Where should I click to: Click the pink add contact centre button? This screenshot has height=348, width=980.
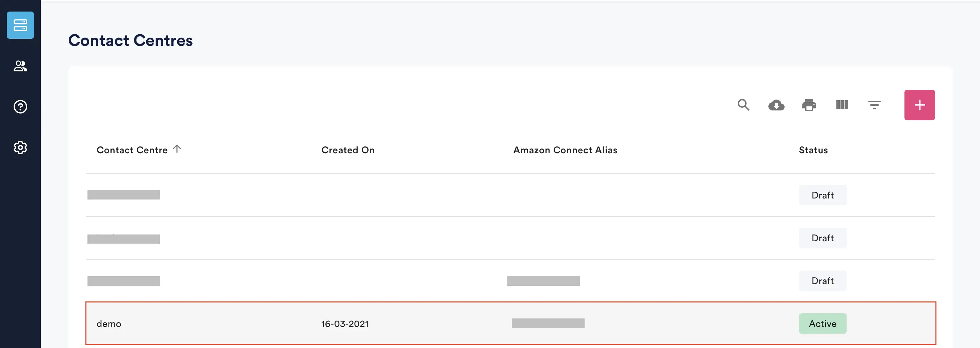[x=919, y=105]
